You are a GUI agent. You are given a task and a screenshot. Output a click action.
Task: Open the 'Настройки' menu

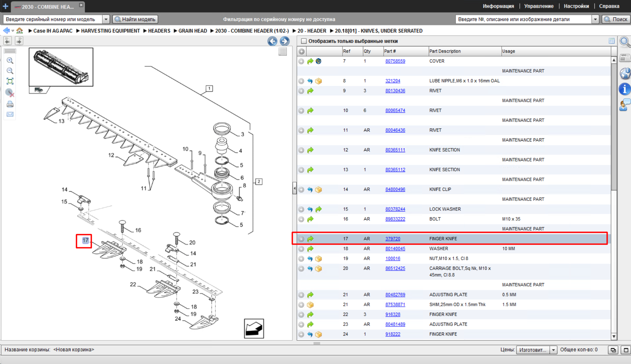point(576,6)
